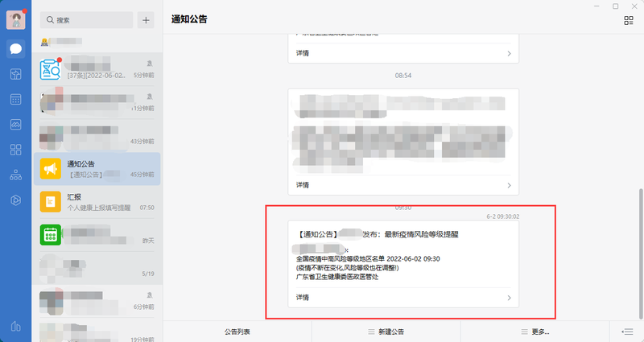644x342 pixels.
Task: Open the user profile avatar
Action: click(15, 19)
